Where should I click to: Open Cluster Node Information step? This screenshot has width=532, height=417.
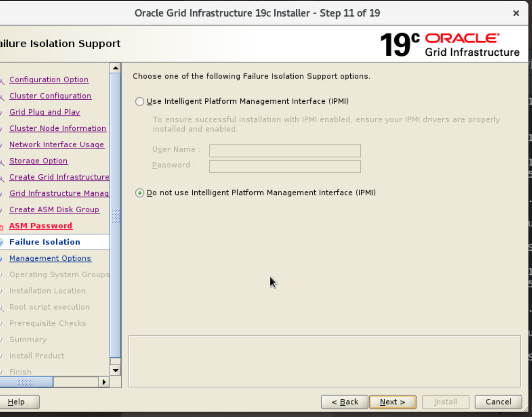pyautogui.click(x=58, y=128)
